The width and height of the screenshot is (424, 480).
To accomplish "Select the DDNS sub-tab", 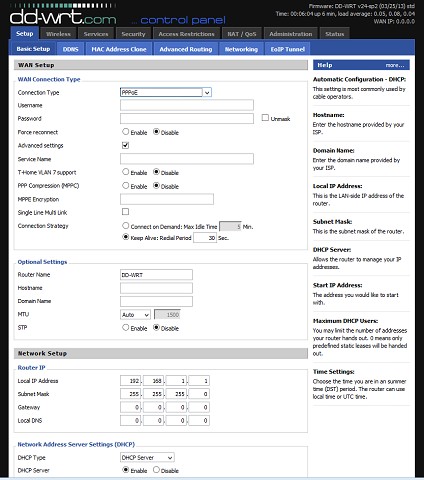I will point(71,49).
